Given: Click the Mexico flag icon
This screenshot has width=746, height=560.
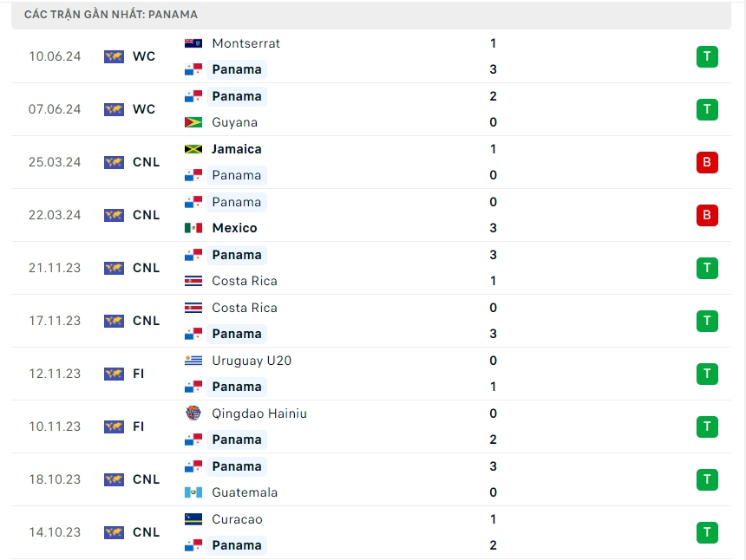Looking at the screenshot, I should click(x=193, y=228).
